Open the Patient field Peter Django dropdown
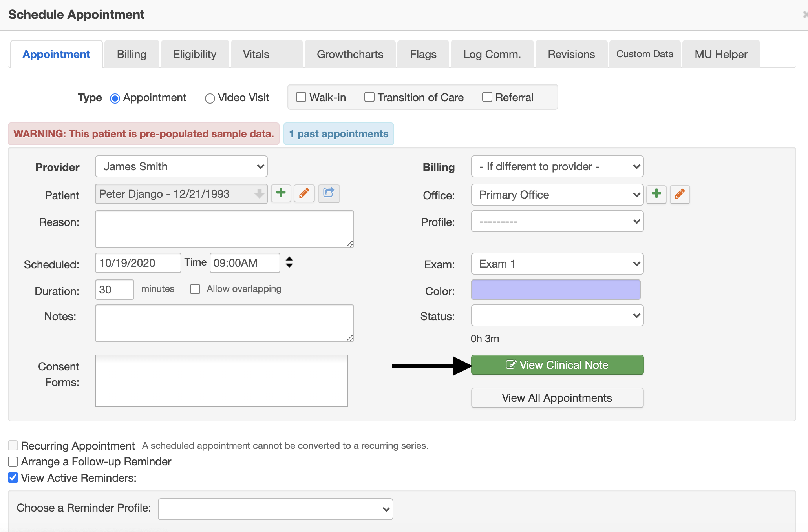This screenshot has height=532, width=808. tap(181, 194)
